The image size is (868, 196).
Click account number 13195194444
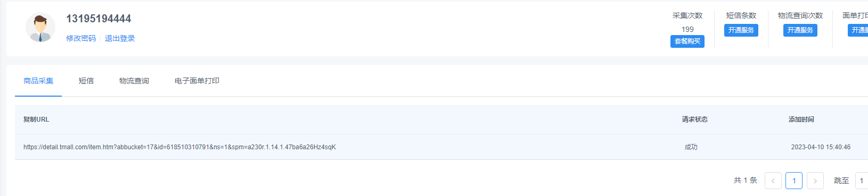click(x=99, y=19)
